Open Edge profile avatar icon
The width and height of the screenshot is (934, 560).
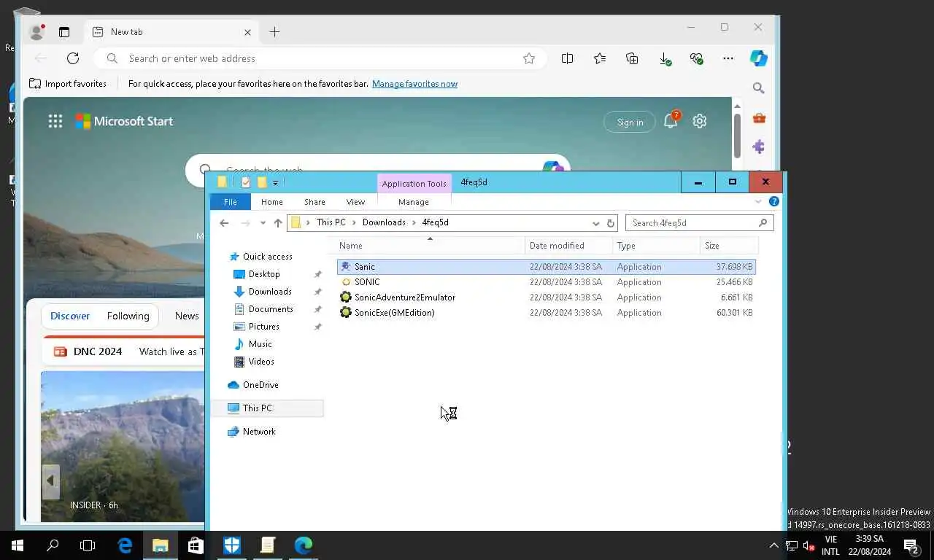click(x=36, y=31)
